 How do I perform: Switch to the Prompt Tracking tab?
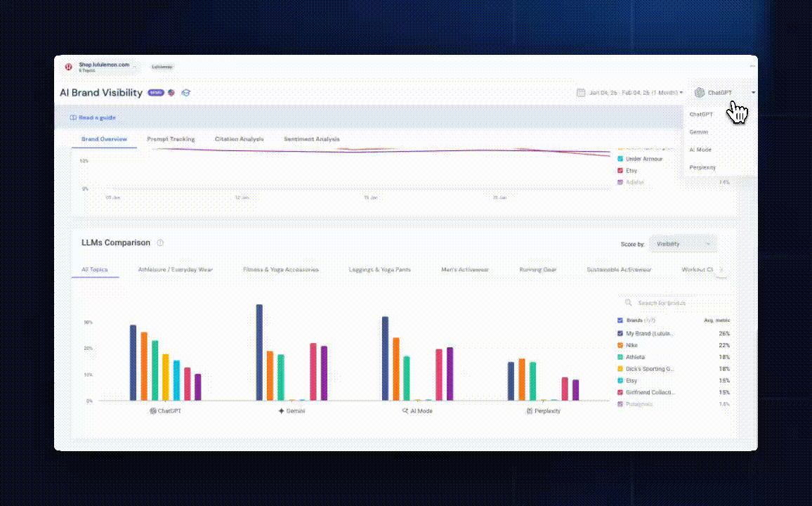tap(171, 139)
